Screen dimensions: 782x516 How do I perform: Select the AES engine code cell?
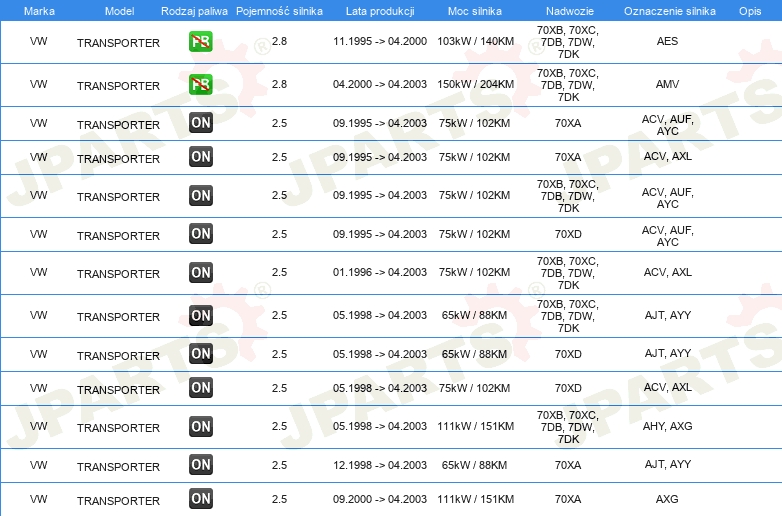(667, 41)
